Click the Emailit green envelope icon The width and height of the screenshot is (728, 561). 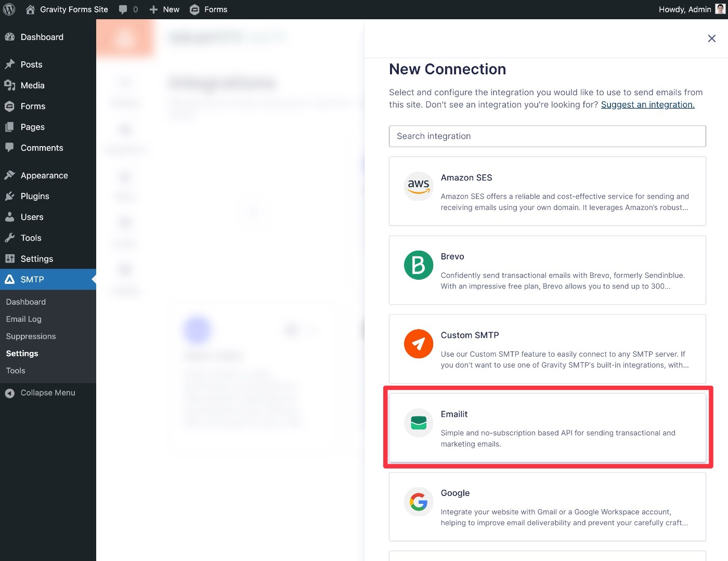click(x=418, y=423)
